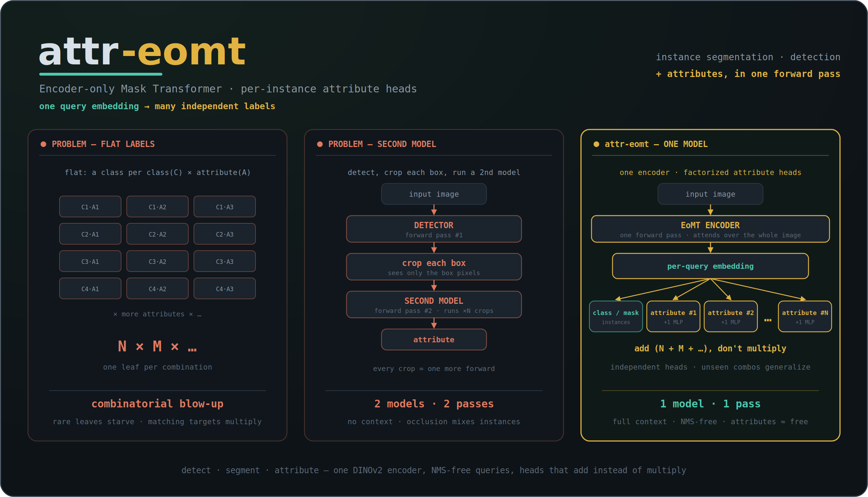Click the 'crop each box' block
868x497 pixels.
coord(434,267)
